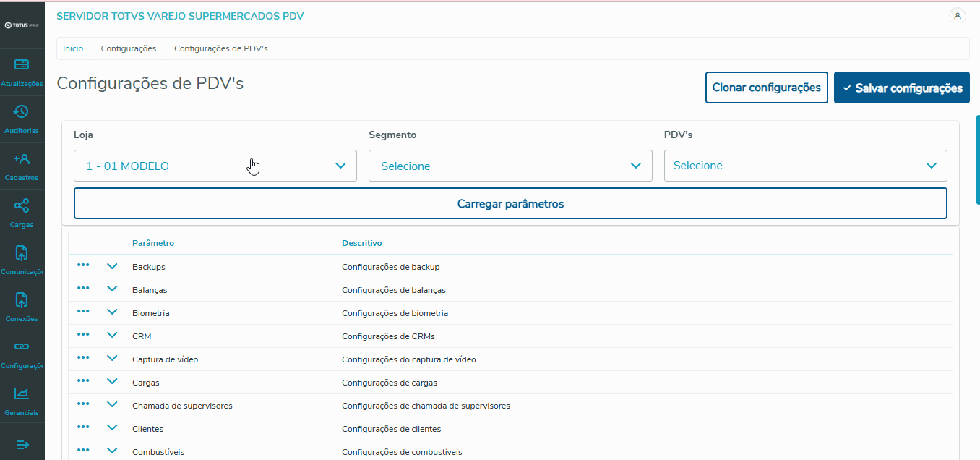Expand the Combustíveis parameter row

[112, 451]
